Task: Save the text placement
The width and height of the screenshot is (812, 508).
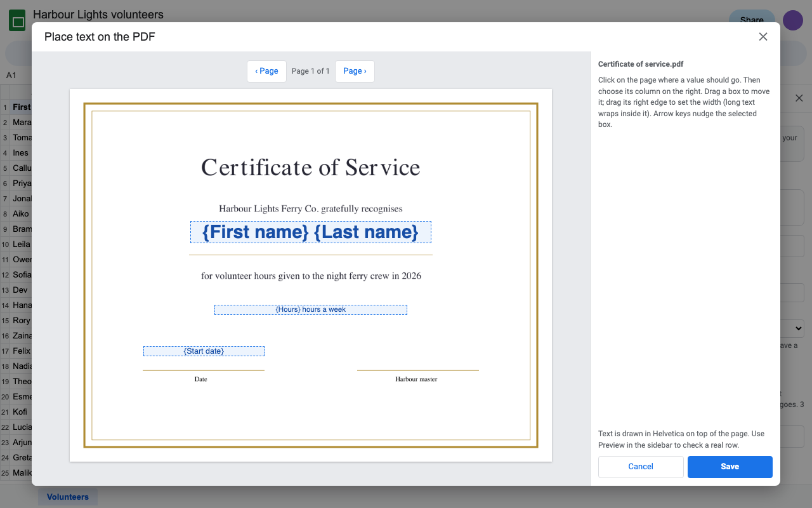Action: click(730, 467)
